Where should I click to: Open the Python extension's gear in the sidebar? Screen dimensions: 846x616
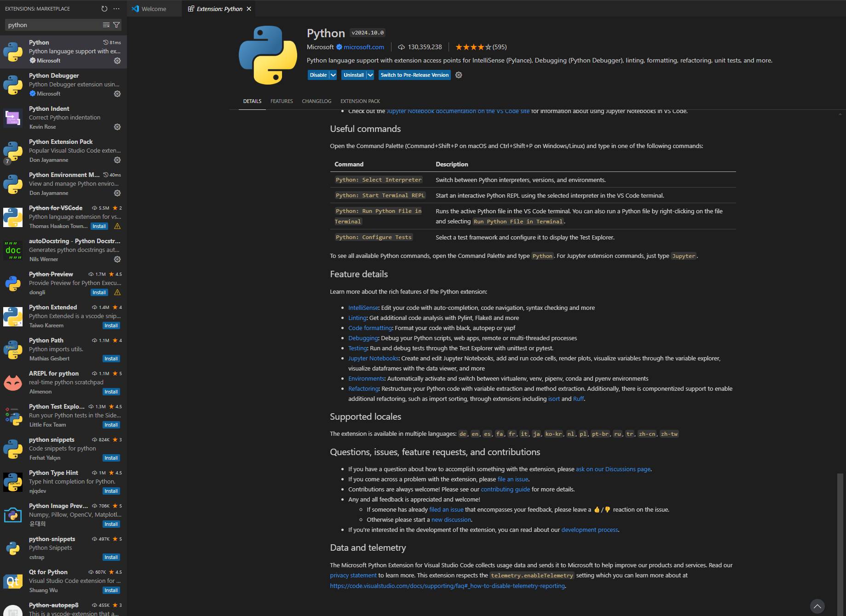pos(117,60)
